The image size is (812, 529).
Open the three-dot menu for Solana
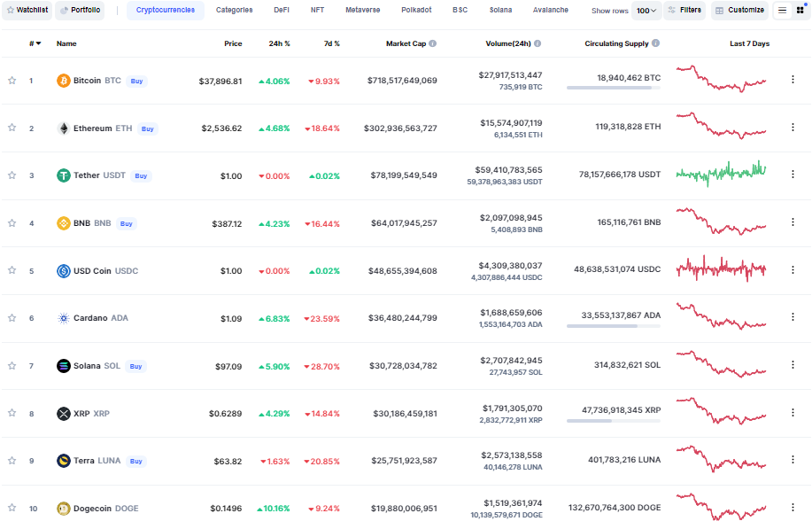click(x=793, y=365)
